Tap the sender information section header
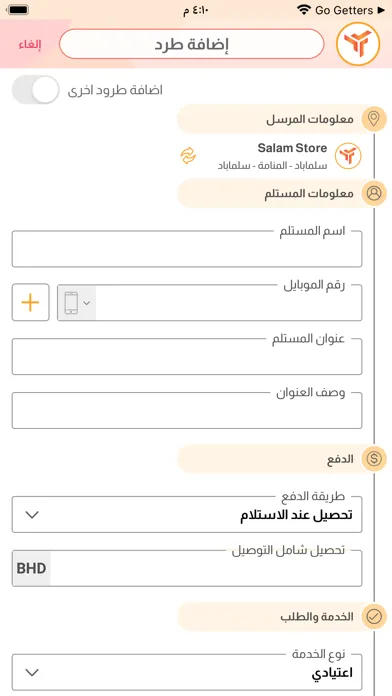 (x=282, y=119)
